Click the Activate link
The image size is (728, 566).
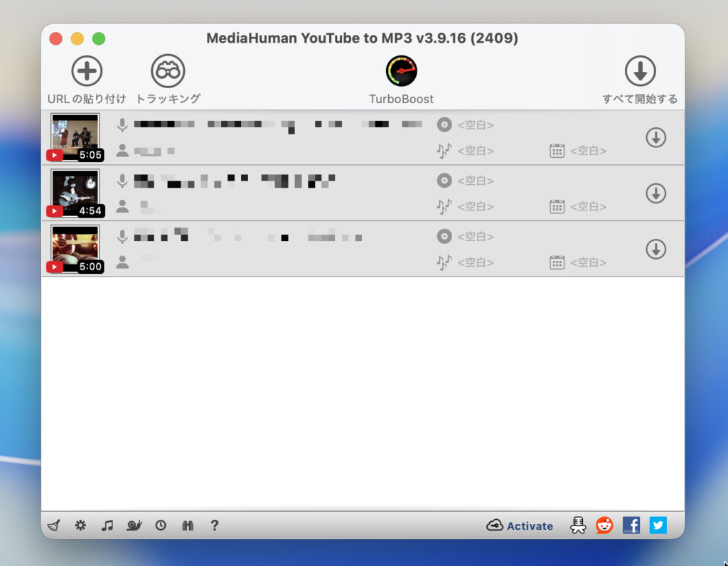pos(520,525)
